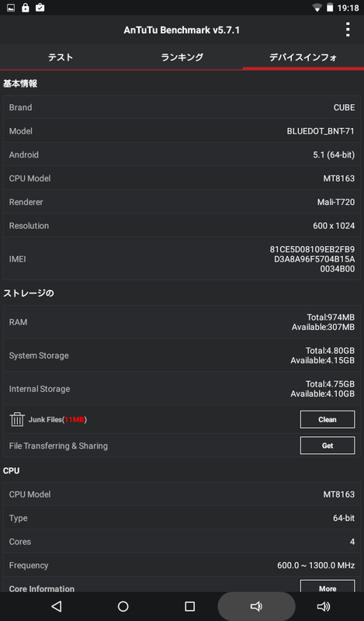Switch to the テスト tab

[x=61, y=57]
